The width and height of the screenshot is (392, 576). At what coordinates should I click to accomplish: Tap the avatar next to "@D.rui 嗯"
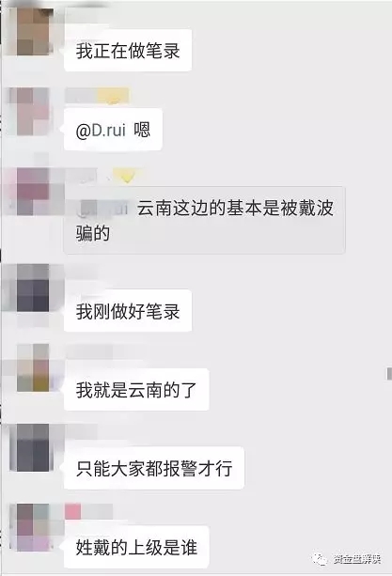(x=33, y=111)
